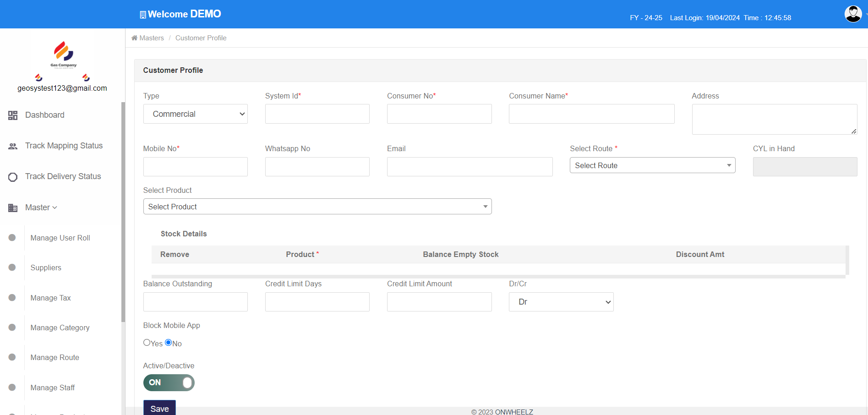Toggle the Active/Deactive ON switch
Viewport: 868px width, 415px height.
pos(169,382)
